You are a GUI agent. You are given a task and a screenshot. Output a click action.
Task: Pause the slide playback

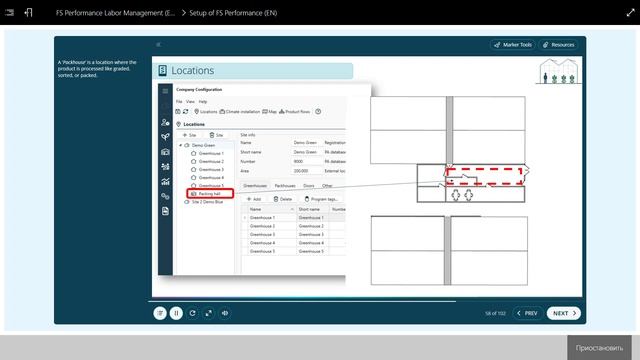[x=176, y=313]
